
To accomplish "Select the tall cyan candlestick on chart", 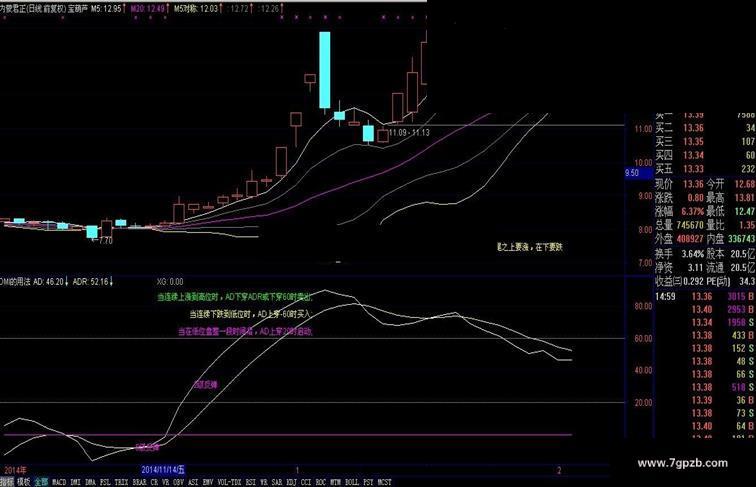I will point(325,70).
